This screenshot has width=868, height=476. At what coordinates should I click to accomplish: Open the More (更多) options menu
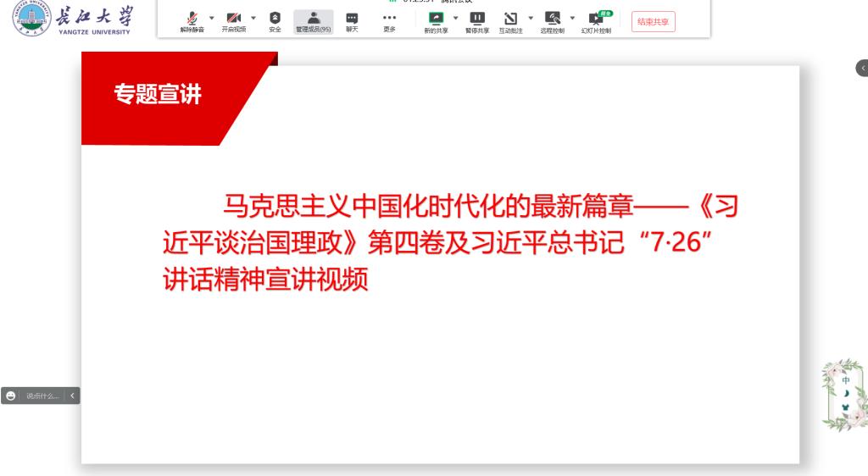(x=389, y=20)
